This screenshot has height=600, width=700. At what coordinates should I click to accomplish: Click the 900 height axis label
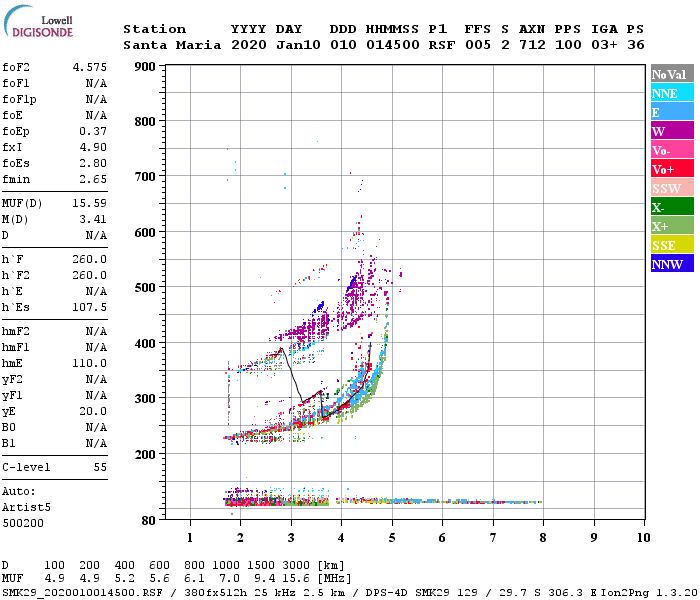[x=145, y=67]
